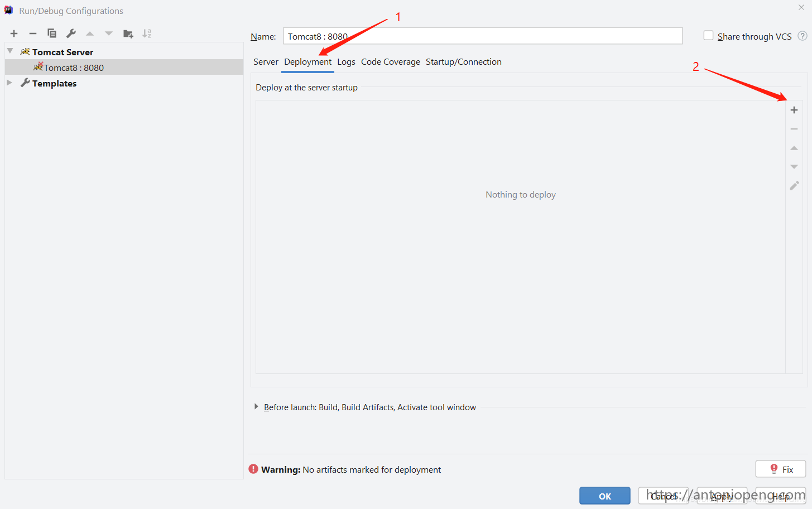Add a new run configuration with plus icon
The height and width of the screenshot is (509, 812).
click(14, 33)
